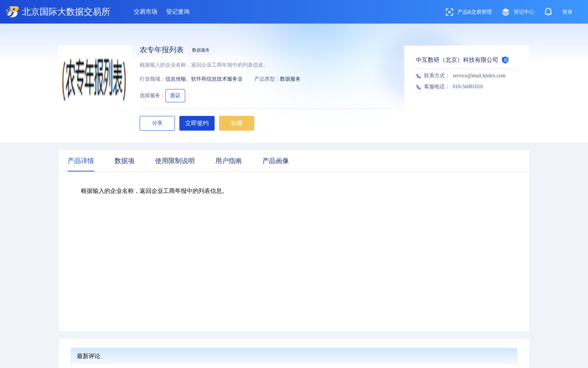Click the 产品&交易管理 scan icon
This screenshot has height=368, width=588.
point(449,12)
